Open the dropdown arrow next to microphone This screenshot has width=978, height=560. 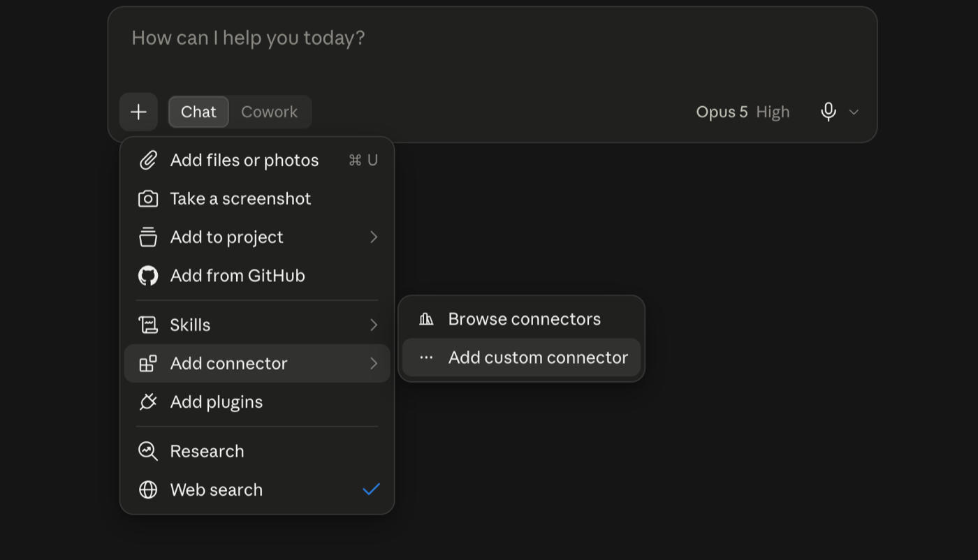(x=854, y=112)
